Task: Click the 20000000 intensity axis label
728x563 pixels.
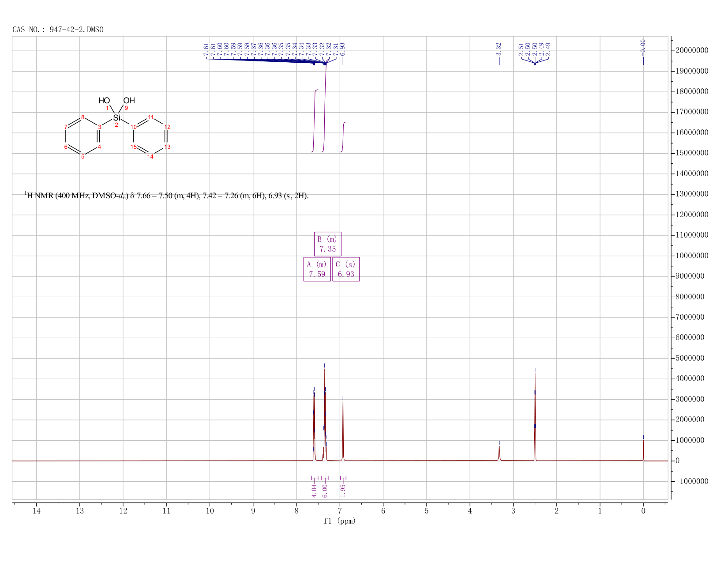Action: (692, 51)
